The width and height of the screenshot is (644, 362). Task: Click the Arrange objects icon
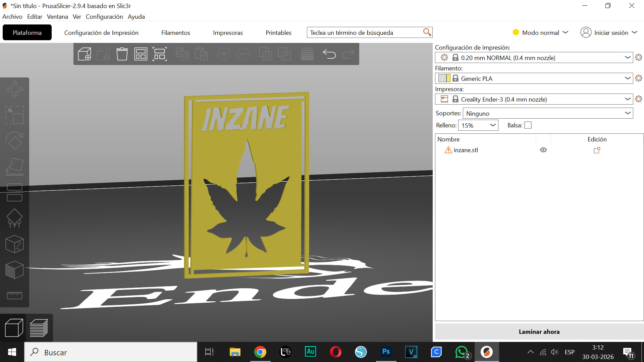pyautogui.click(x=141, y=54)
